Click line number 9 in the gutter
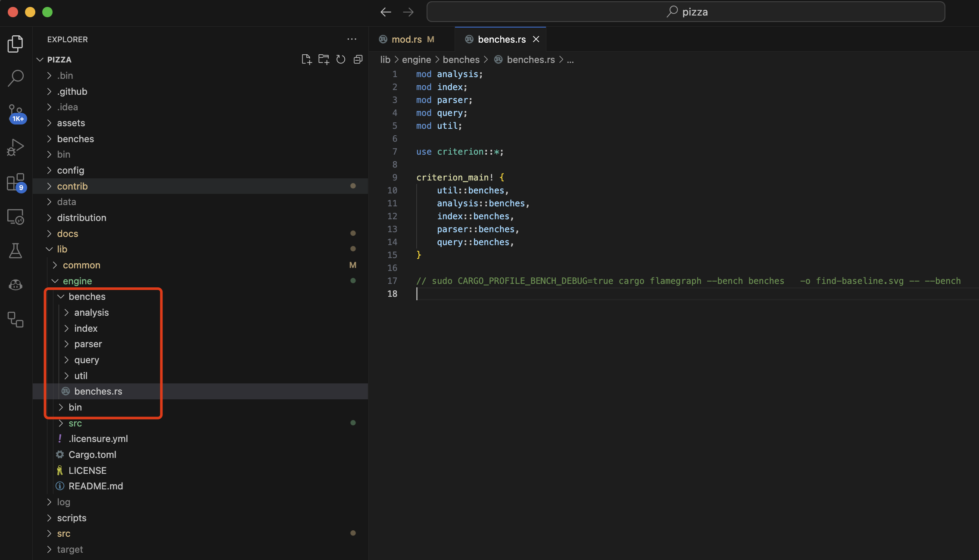 click(x=395, y=177)
